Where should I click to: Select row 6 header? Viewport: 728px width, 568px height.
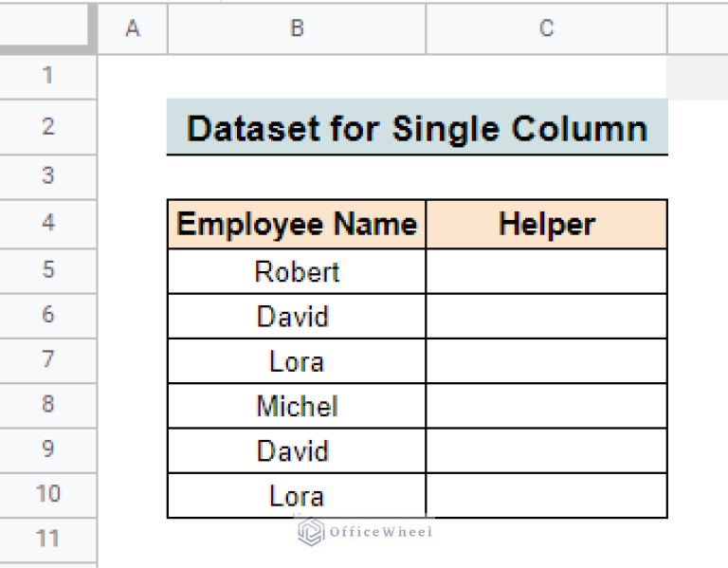pos(48,316)
